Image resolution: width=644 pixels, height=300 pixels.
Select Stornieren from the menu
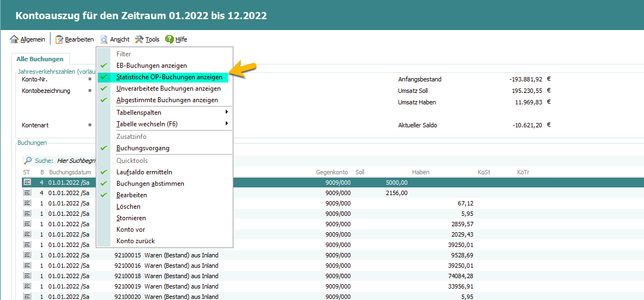pyautogui.click(x=132, y=218)
